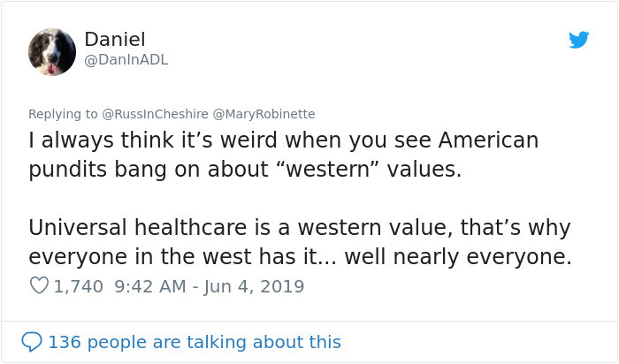Screen dimensions: 619x364
Task: Click the Twitter bird logo icon
Action: [578, 40]
